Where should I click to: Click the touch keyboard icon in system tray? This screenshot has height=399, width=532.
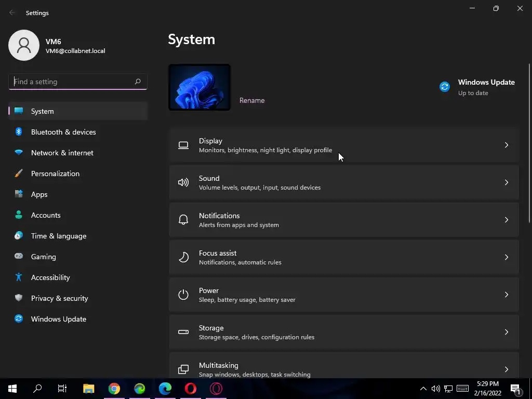click(462, 389)
